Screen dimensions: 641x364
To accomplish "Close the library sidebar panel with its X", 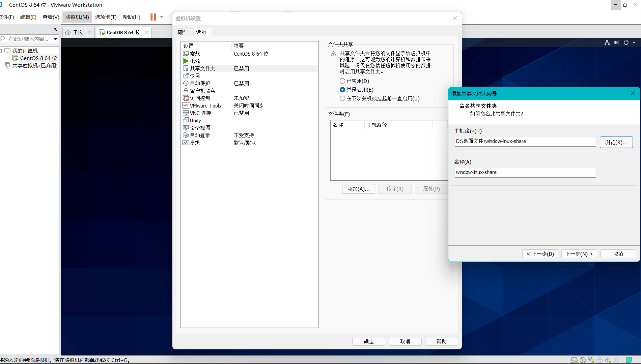I will (55, 29).
